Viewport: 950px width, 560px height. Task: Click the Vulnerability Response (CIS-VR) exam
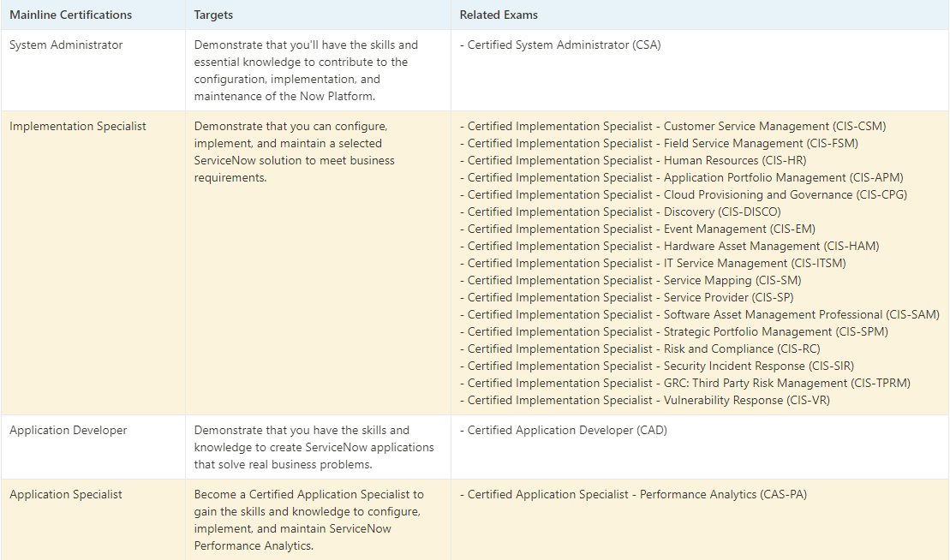click(x=645, y=400)
